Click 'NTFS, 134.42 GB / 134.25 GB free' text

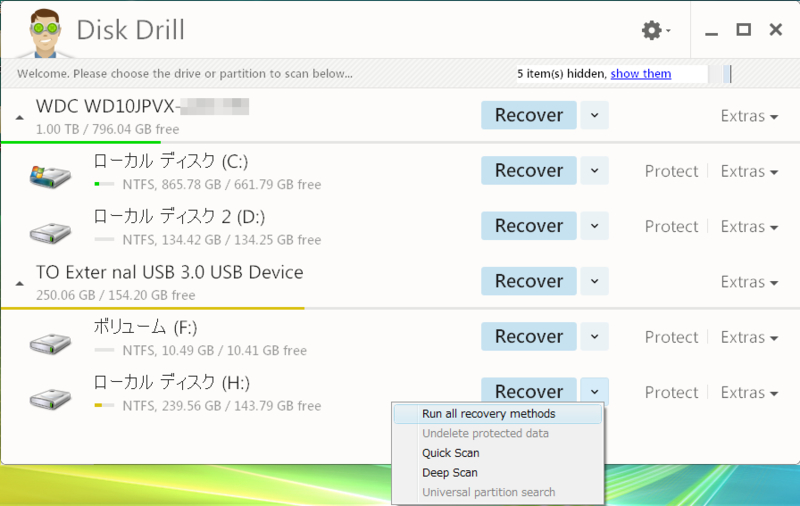[222, 240]
